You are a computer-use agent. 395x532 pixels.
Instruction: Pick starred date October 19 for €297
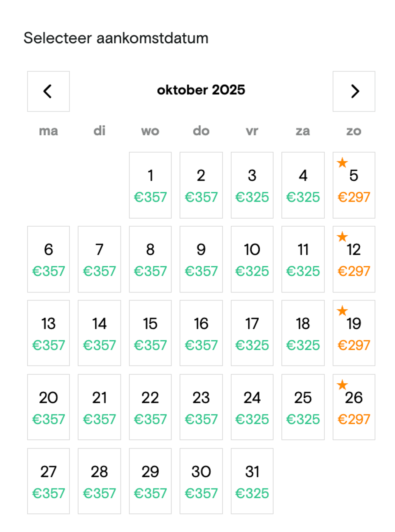[x=354, y=333]
